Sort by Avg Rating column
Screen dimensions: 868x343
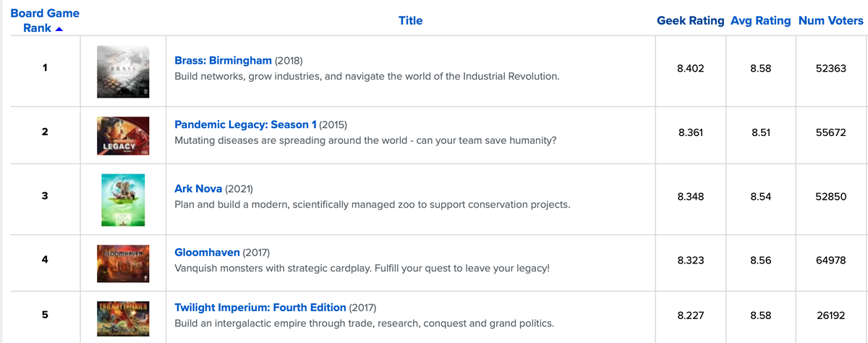[x=760, y=20]
